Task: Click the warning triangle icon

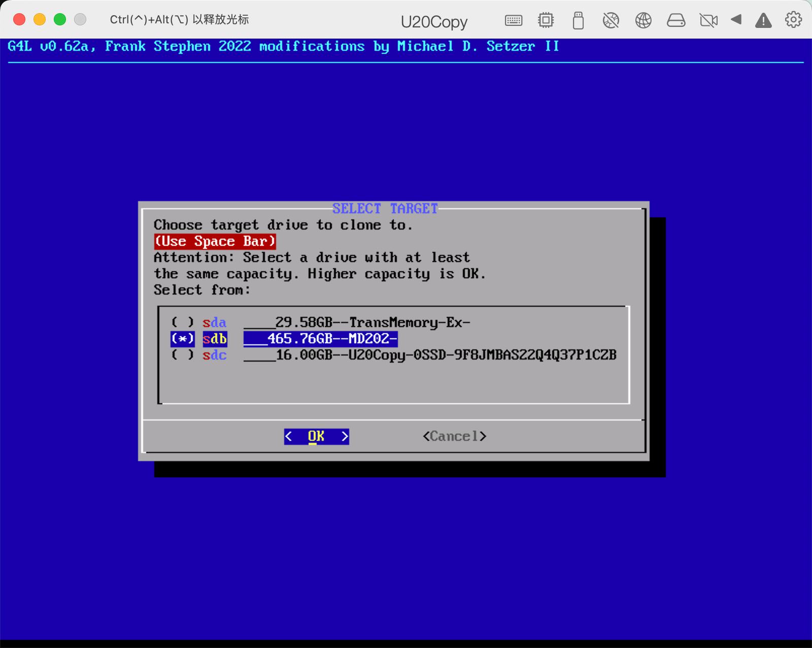Action: 763,20
